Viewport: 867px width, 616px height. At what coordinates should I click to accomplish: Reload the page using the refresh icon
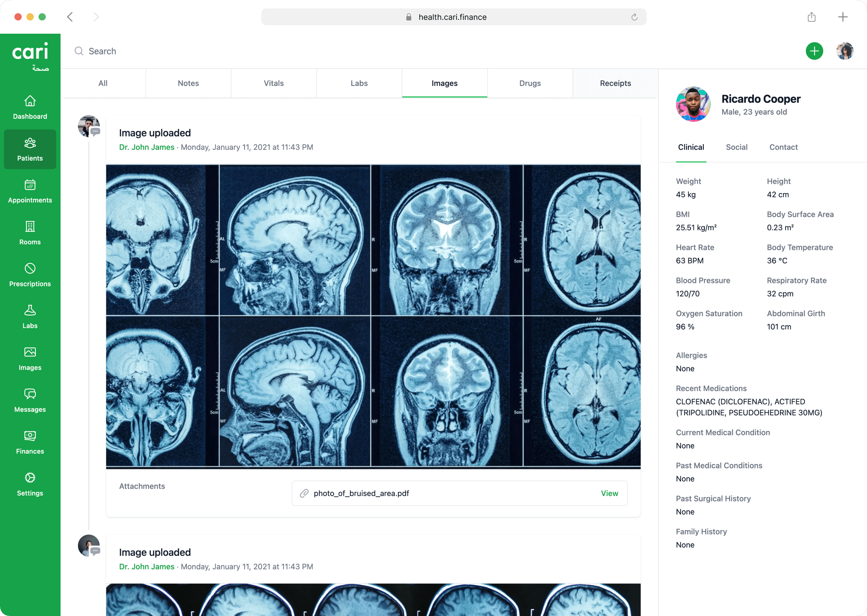click(634, 17)
